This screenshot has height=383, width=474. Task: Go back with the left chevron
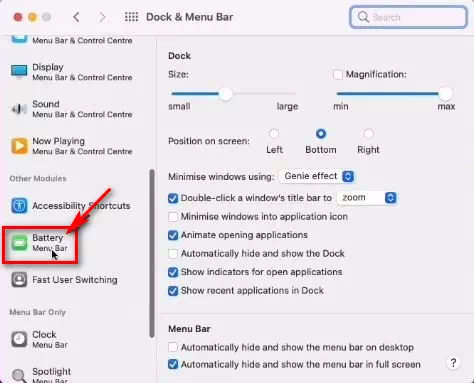[76, 17]
